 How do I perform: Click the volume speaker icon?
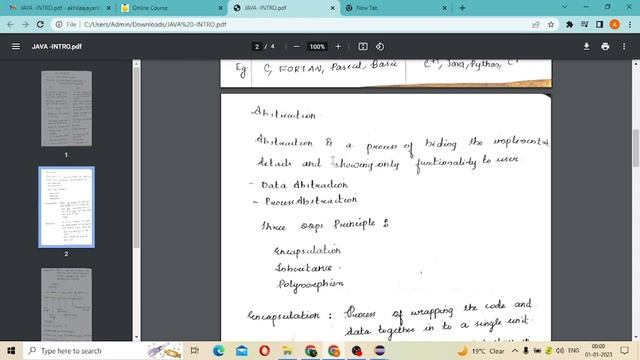click(x=560, y=351)
